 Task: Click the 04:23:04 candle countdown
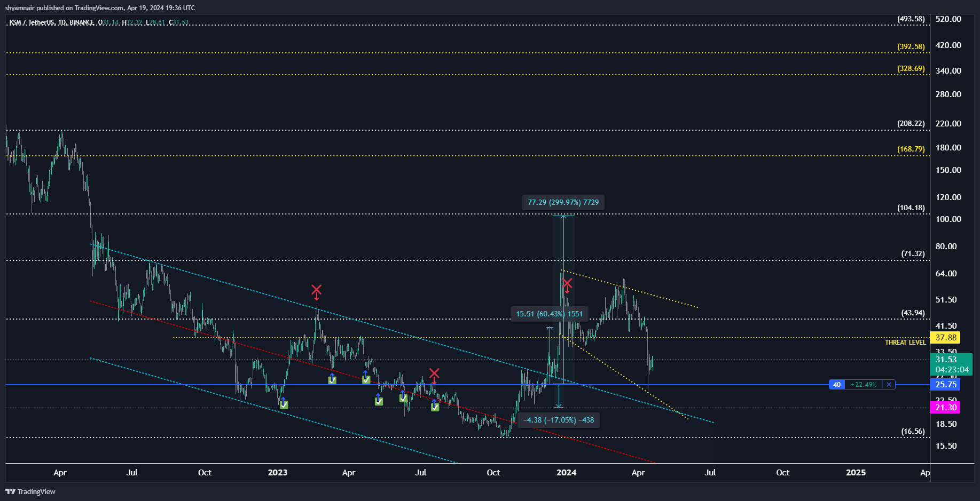point(952,370)
